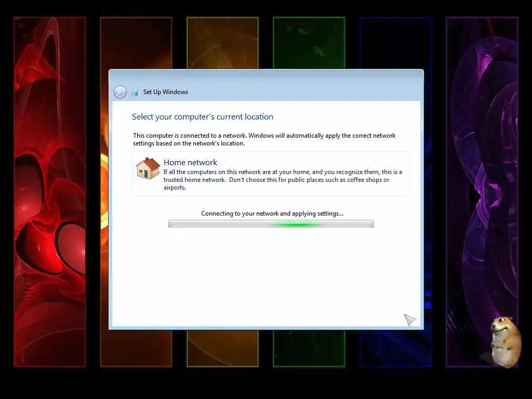
Task: Click 'Select your computer's current location' heading
Action: click(203, 117)
